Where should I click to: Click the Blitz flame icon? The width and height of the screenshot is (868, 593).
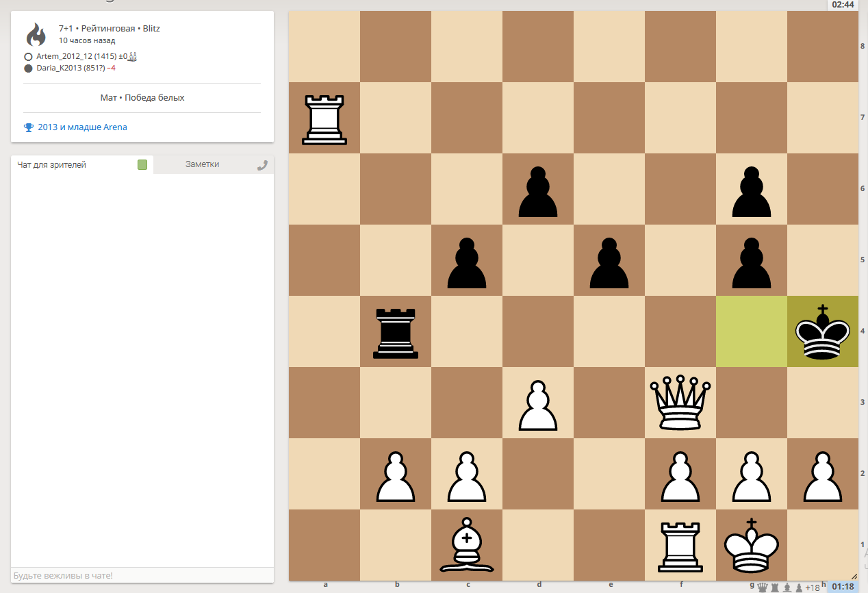[x=35, y=34]
